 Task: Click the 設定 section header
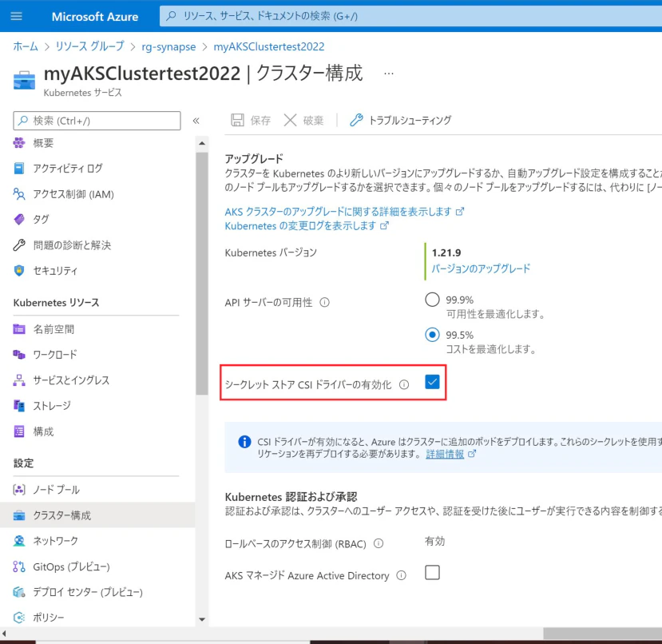tap(23, 463)
